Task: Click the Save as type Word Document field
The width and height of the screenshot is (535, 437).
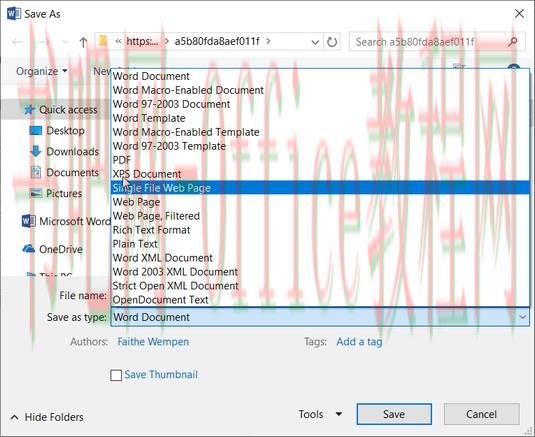Action: (320, 317)
